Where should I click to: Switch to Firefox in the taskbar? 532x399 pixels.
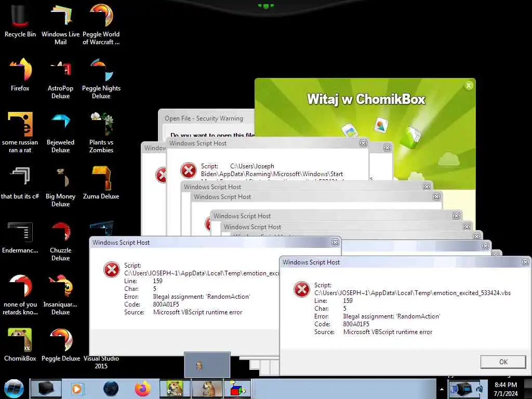coord(142,389)
